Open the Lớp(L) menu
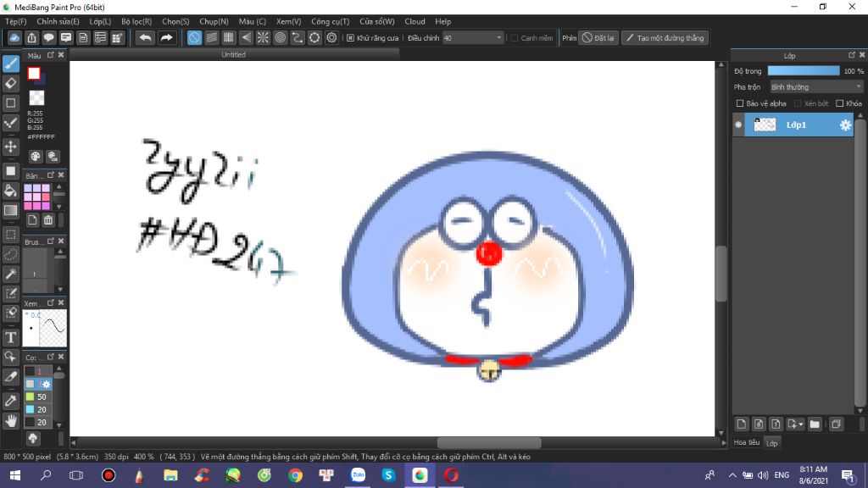The height and width of the screenshot is (488, 868). click(100, 21)
